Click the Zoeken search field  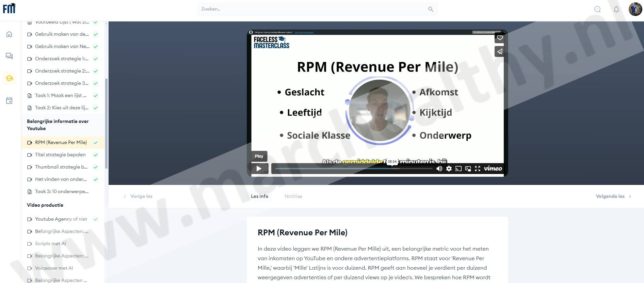[313, 9]
